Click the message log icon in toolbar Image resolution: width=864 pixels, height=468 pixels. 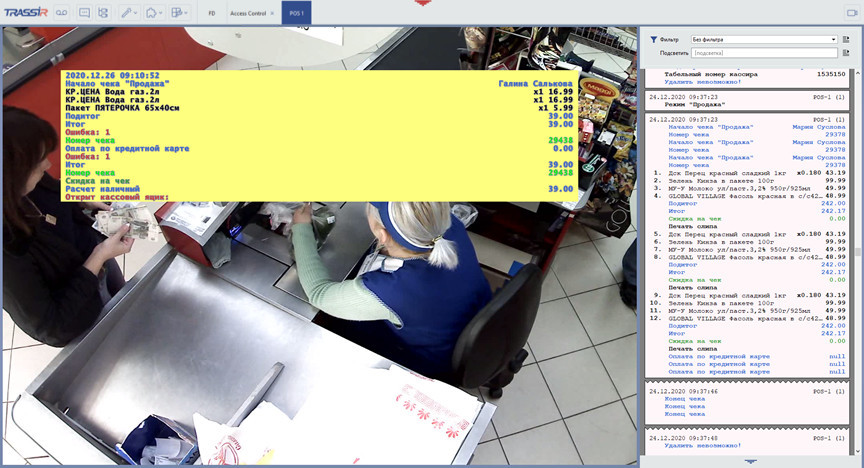click(x=84, y=13)
